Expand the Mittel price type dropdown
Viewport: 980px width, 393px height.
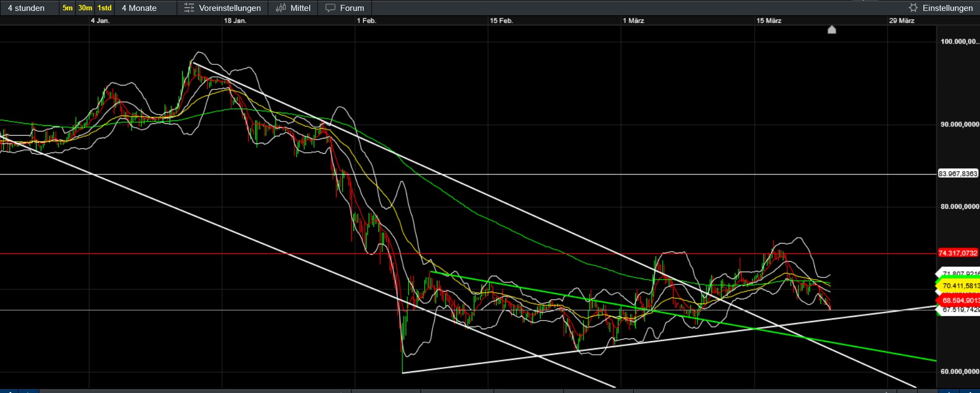(x=300, y=8)
